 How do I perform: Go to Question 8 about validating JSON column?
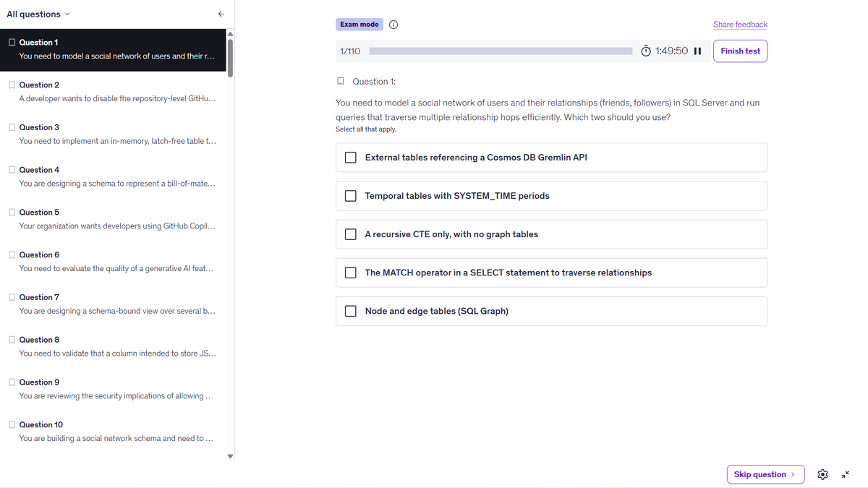pyautogui.click(x=112, y=347)
